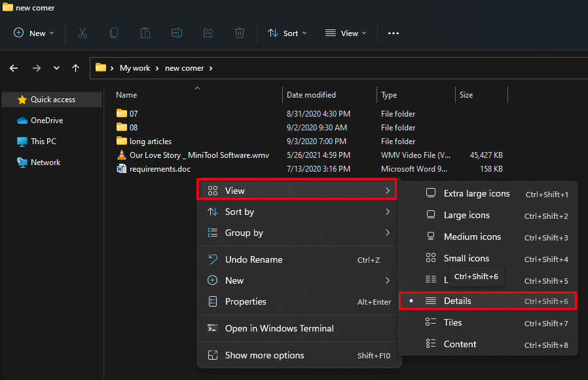Select Our Love Story _ MiniTool Software.wmv
588x380 pixels.
pyautogui.click(x=199, y=155)
